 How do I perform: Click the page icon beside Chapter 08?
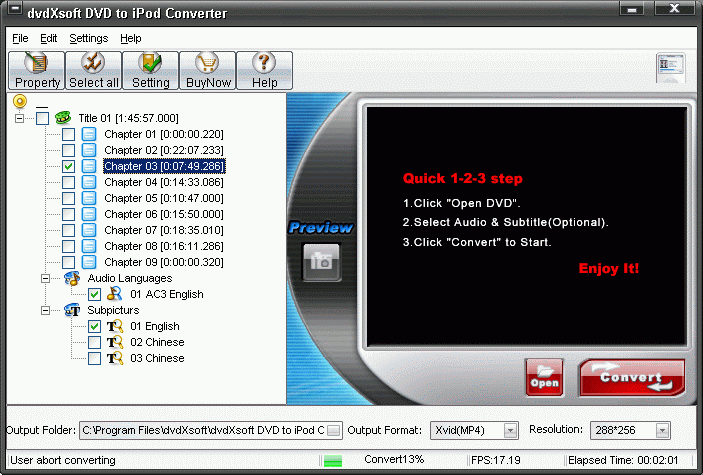(89, 246)
